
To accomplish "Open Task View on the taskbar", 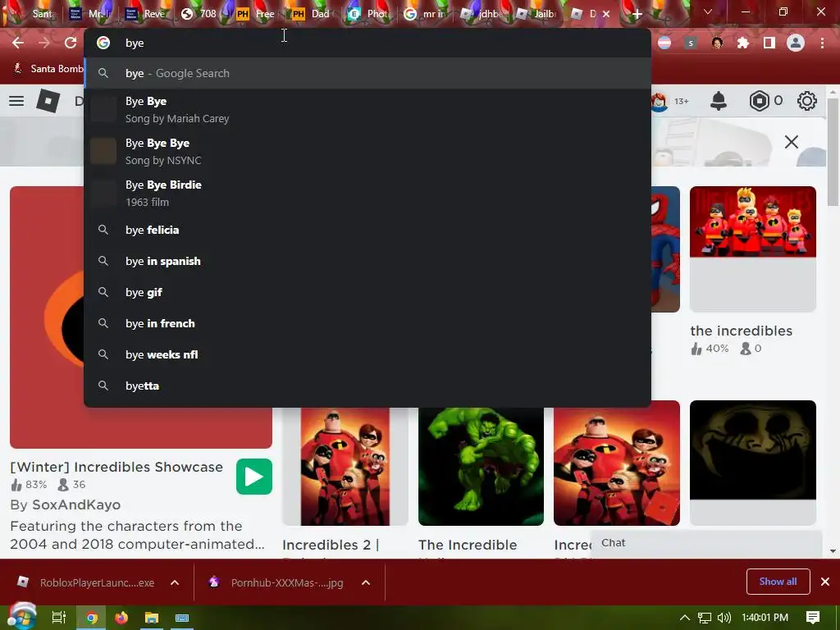I will pyautogui.click(x=59, y=618).
